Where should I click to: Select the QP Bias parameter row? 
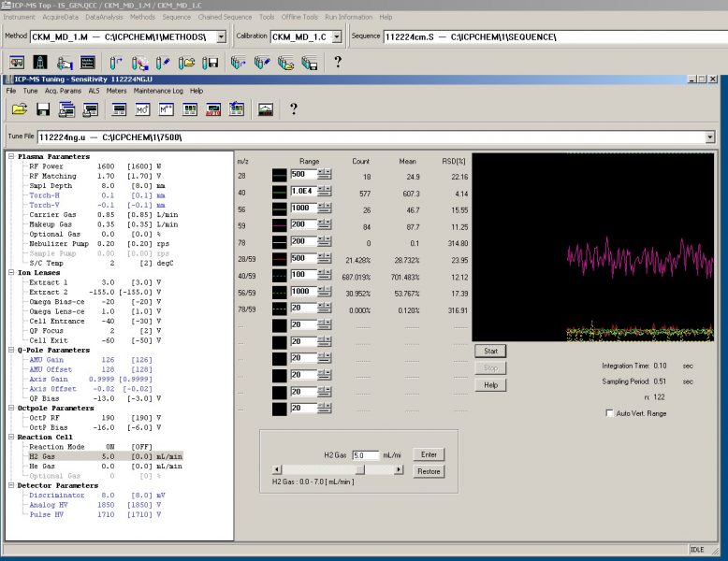[x=95, y=398]
